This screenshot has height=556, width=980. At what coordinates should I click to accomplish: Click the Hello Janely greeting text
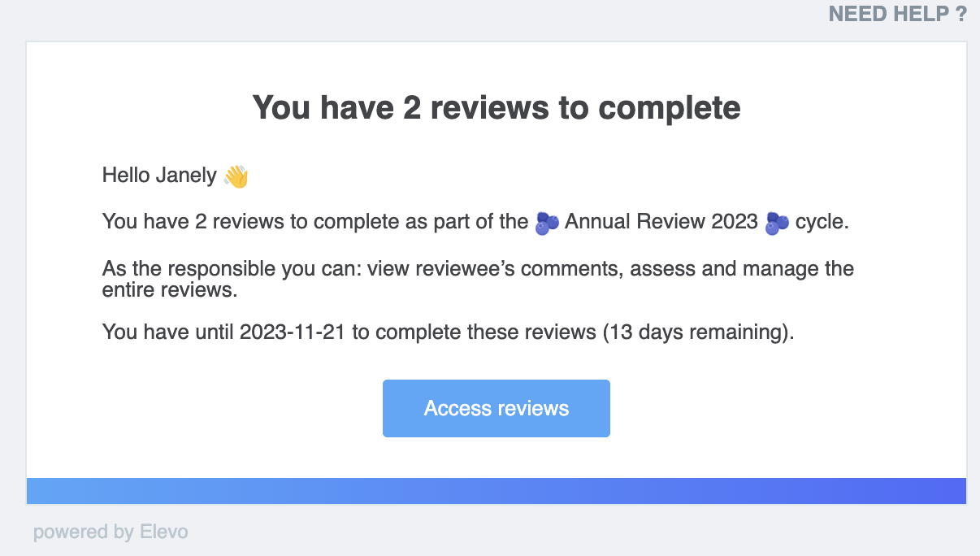pos(159,176)
